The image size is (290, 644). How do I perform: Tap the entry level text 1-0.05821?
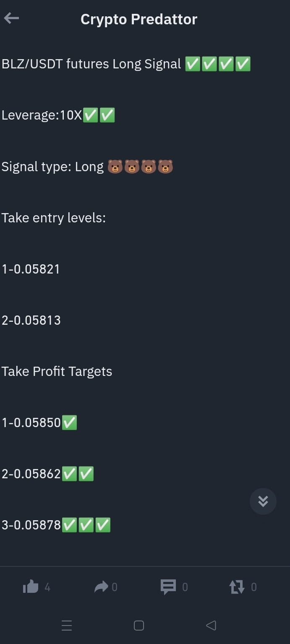[31, 269]
